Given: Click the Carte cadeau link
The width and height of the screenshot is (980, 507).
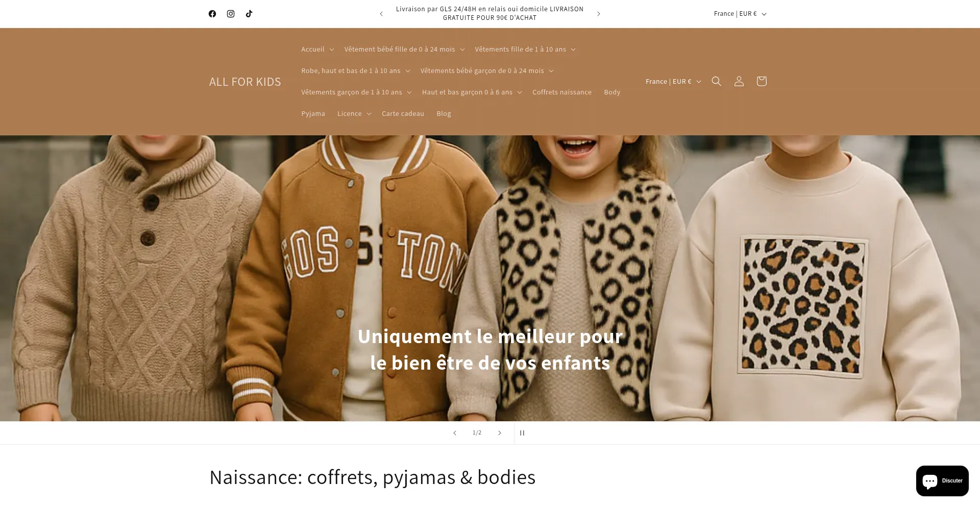Looking at the screenshot, I should [403, 114].
